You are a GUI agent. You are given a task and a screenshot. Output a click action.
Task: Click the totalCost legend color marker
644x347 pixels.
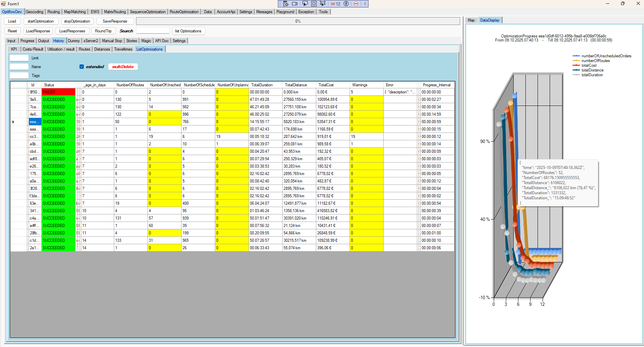click(x=576, y=65)
